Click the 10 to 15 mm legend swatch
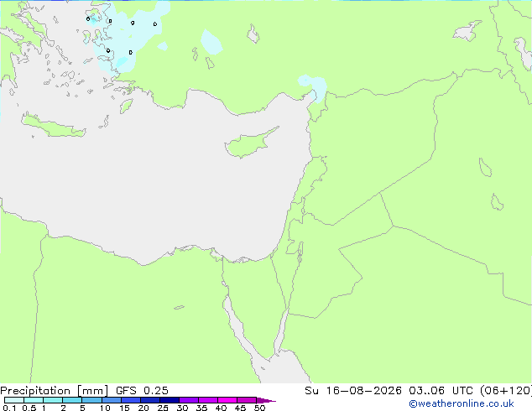Image resolution: width=532 pixels, height=411 pixels. point(112,400)
